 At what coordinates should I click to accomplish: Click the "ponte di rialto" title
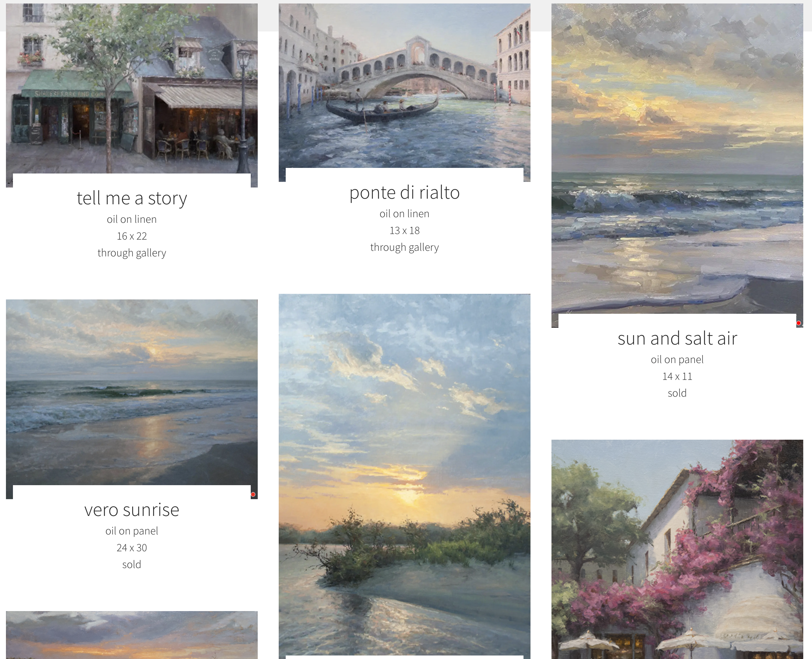[x=405, y=192]
